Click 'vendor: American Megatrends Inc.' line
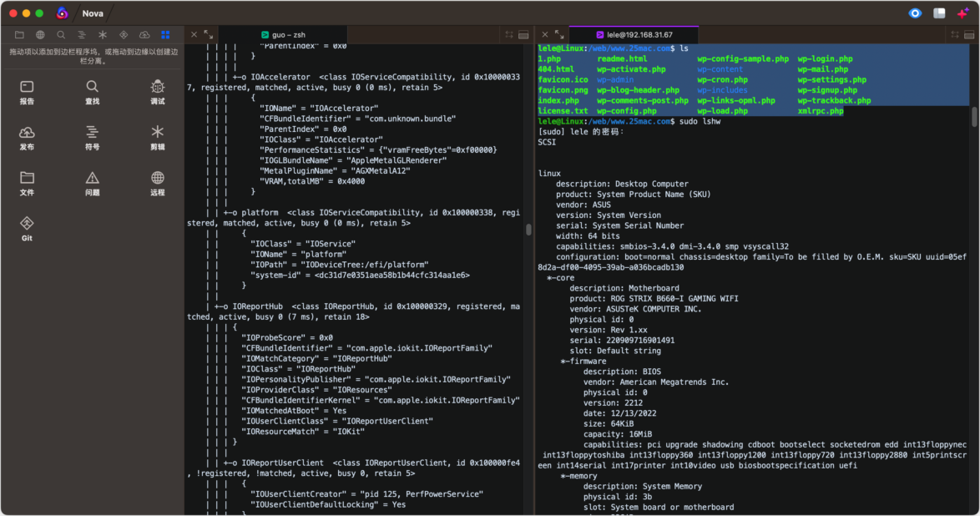 tap(655, 382)
